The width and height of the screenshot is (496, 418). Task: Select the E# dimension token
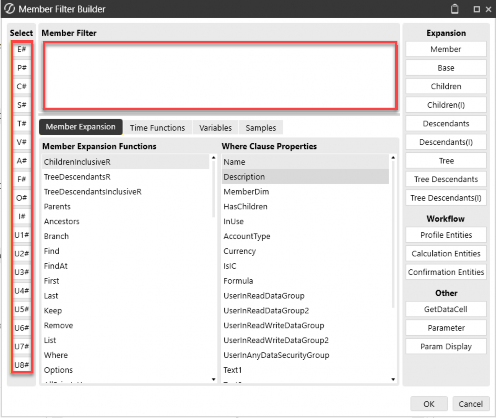[22, 49]
